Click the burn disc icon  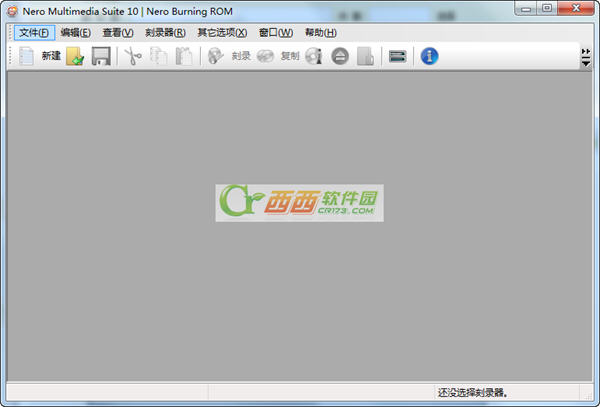(215, 56)
